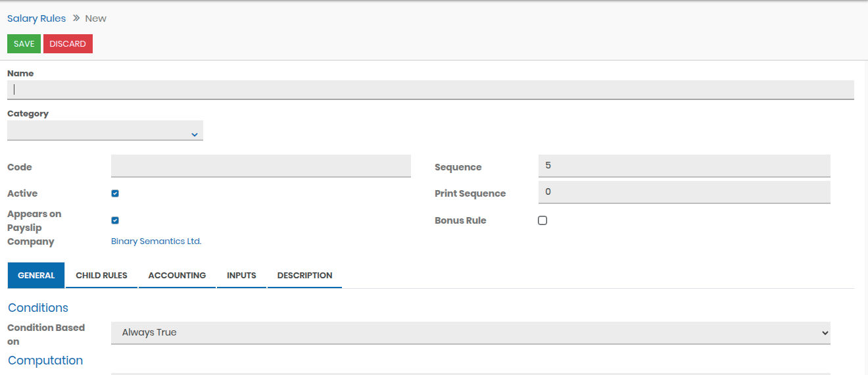Click the Conditions section heading
868x375 pixels.
[38, 308]
